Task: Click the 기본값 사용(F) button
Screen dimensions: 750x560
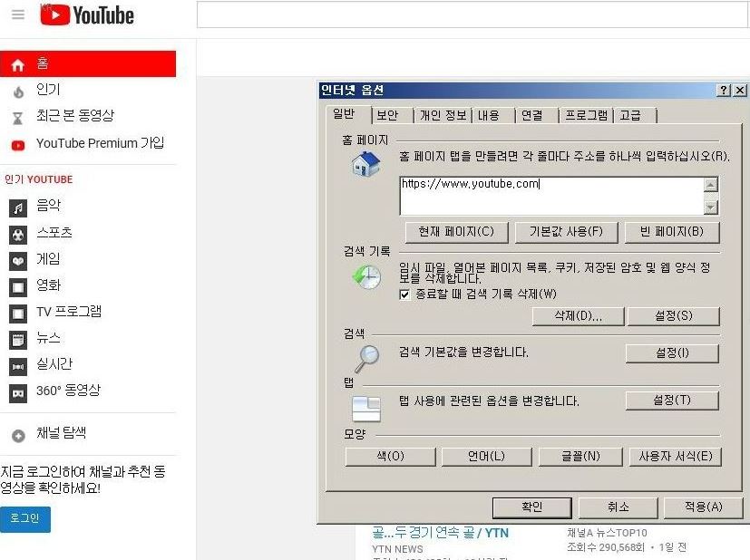Action: pyautogui.click(x=566, y=232)
